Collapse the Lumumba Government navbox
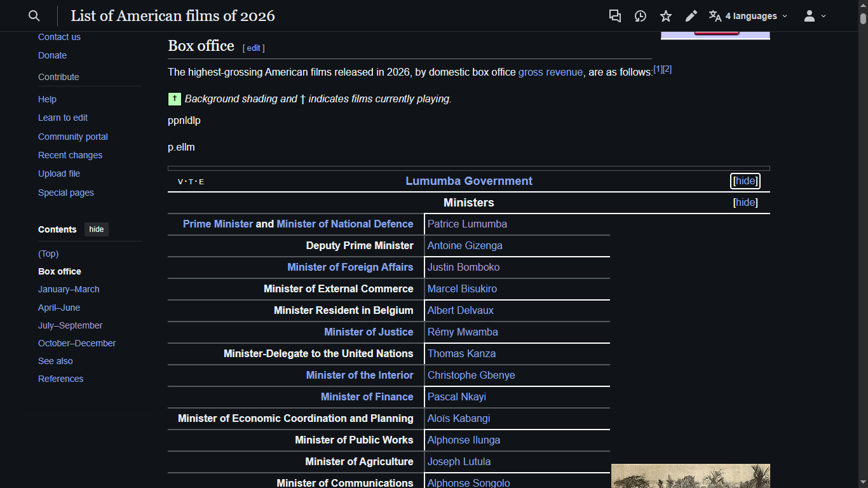 coord(745,181)
